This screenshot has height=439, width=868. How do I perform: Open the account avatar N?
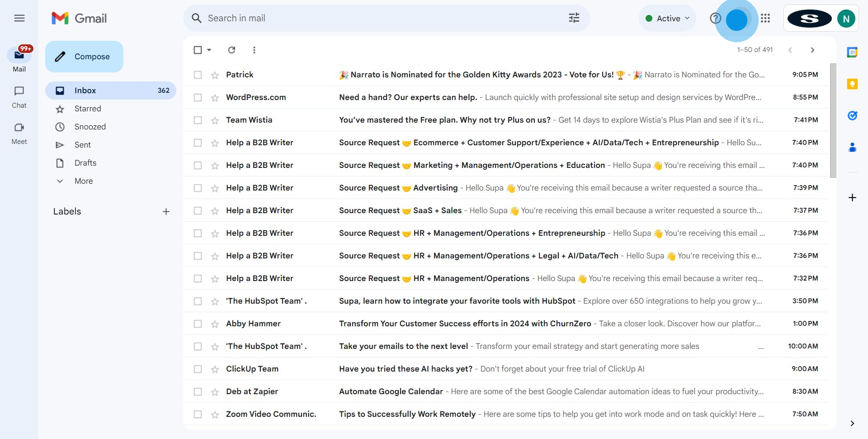click(x=846, y=19)
